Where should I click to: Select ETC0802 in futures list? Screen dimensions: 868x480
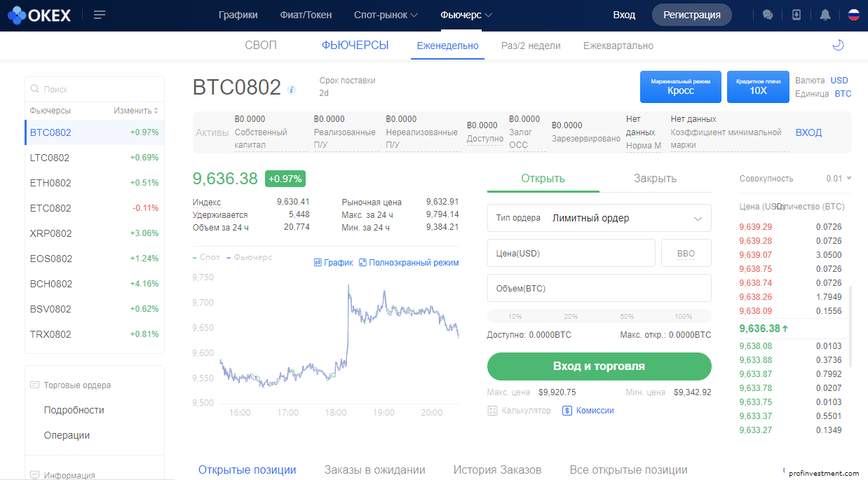click(x=95, y=208)
